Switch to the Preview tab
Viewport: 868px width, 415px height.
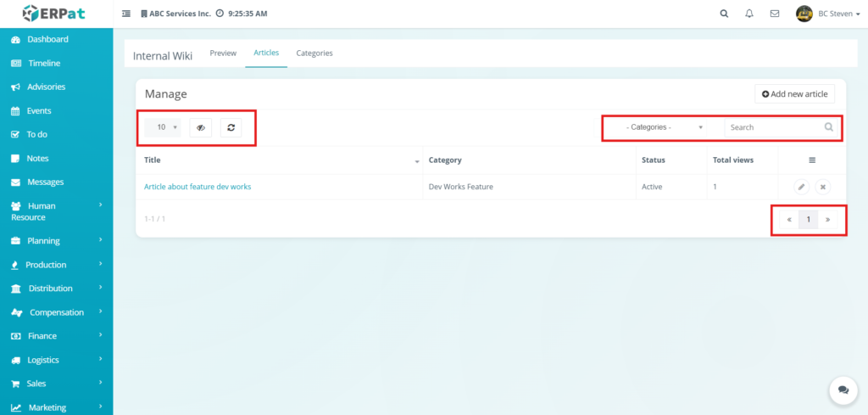pos(223,53)
